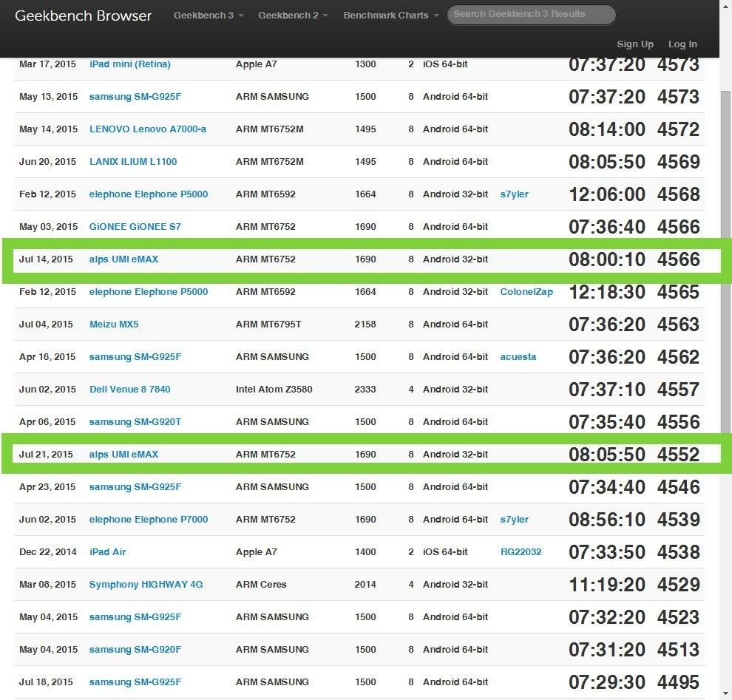Open the LANIX ILIUM L1100 result

133,161
